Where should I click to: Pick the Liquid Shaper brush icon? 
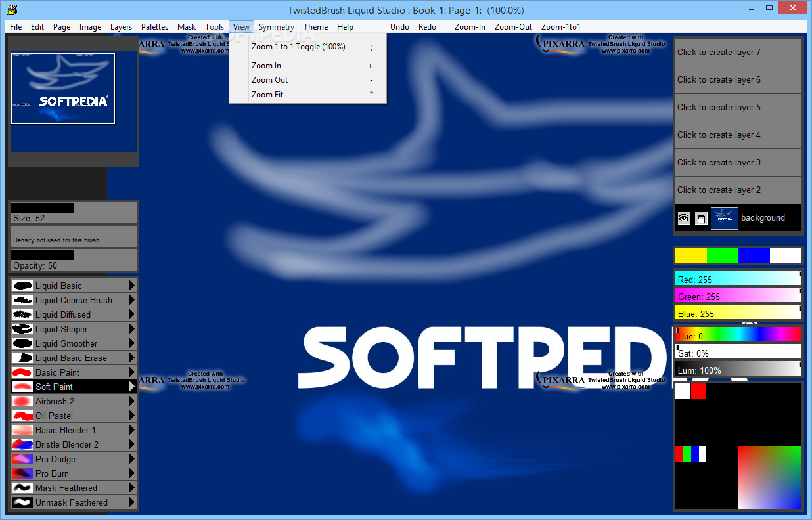coord(22,329)
